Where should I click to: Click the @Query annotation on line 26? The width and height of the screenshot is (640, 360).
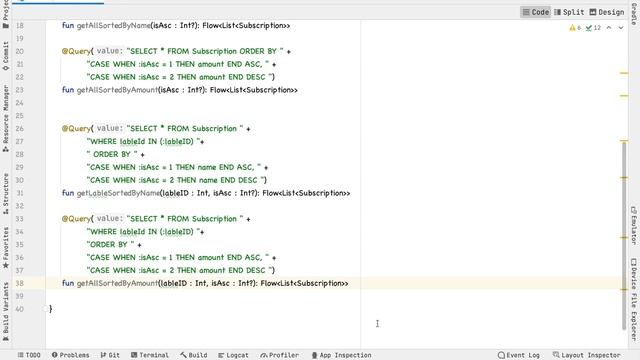pyautogui.click(x=76, y=129)
